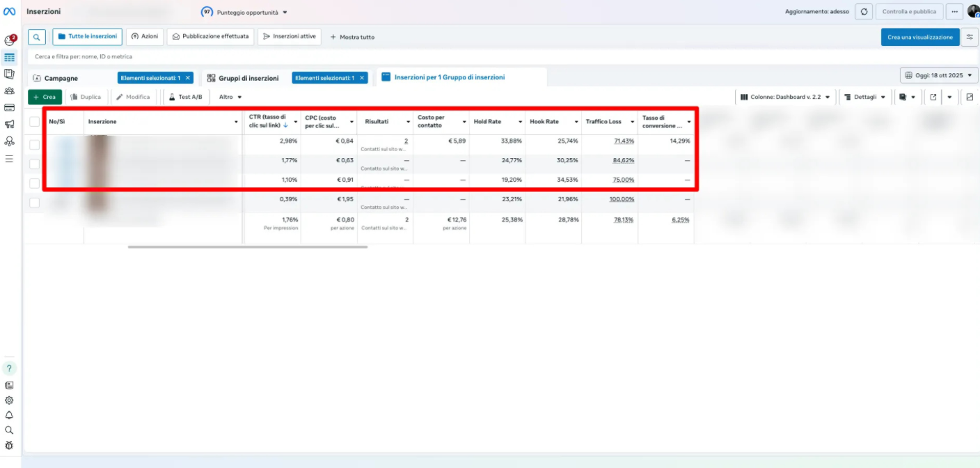Click the Traffico Loss value 71,43%
This screenshot has height=468, width=980.
[x=624, y=141]
